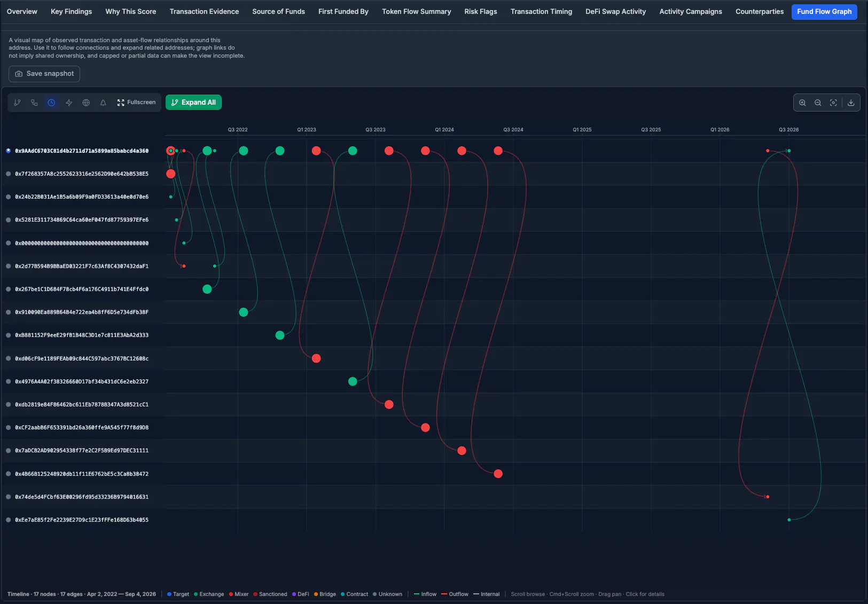Download the graph image
868x604 pixels.
click(x=851, y=103)
